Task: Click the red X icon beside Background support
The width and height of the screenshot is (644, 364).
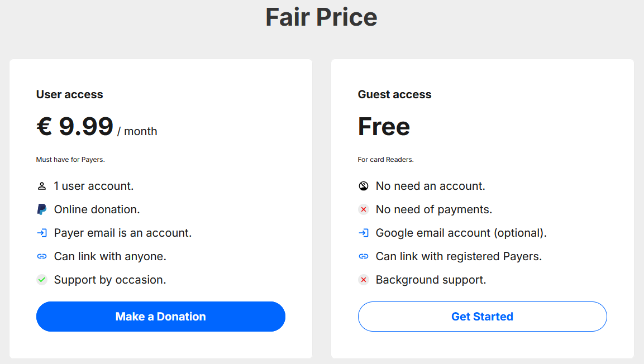Action: [x=363, y=280]
